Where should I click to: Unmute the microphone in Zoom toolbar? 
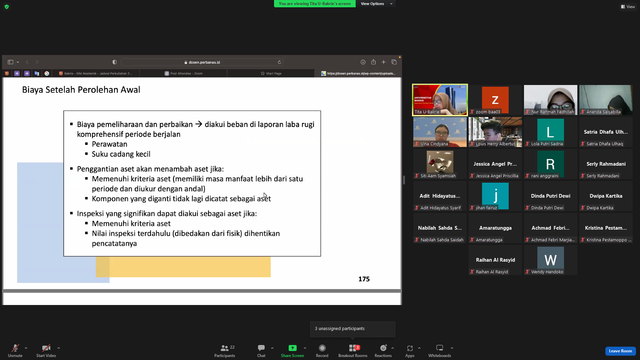click(15, 350)
